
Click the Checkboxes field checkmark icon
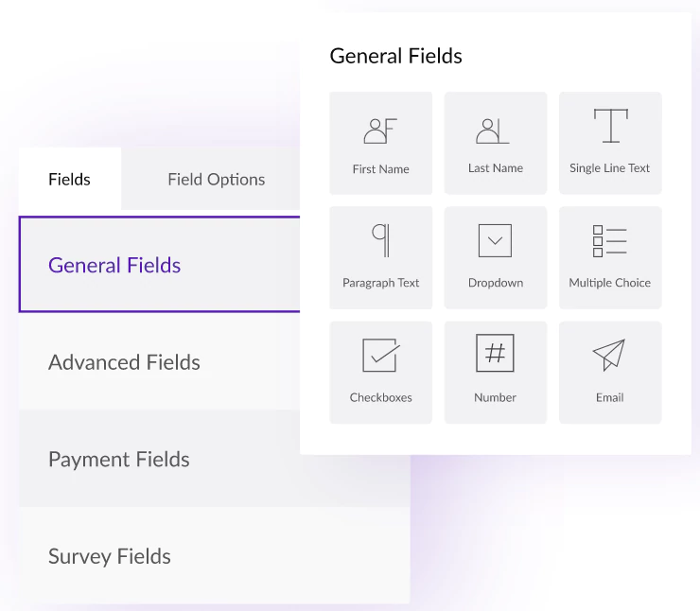[x=380, y=356]
